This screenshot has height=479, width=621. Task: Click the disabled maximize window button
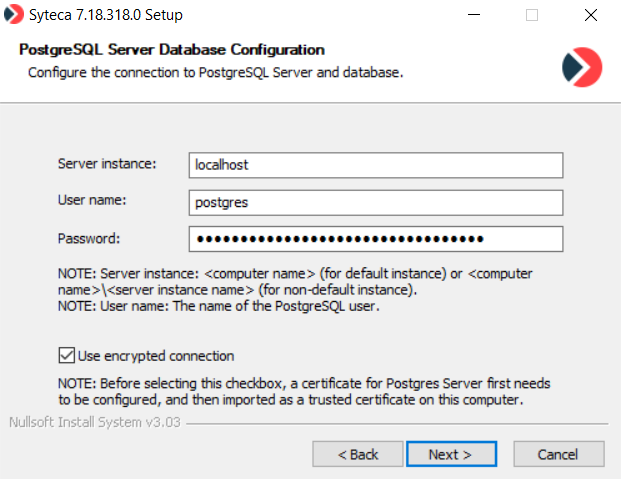[532, 15]
